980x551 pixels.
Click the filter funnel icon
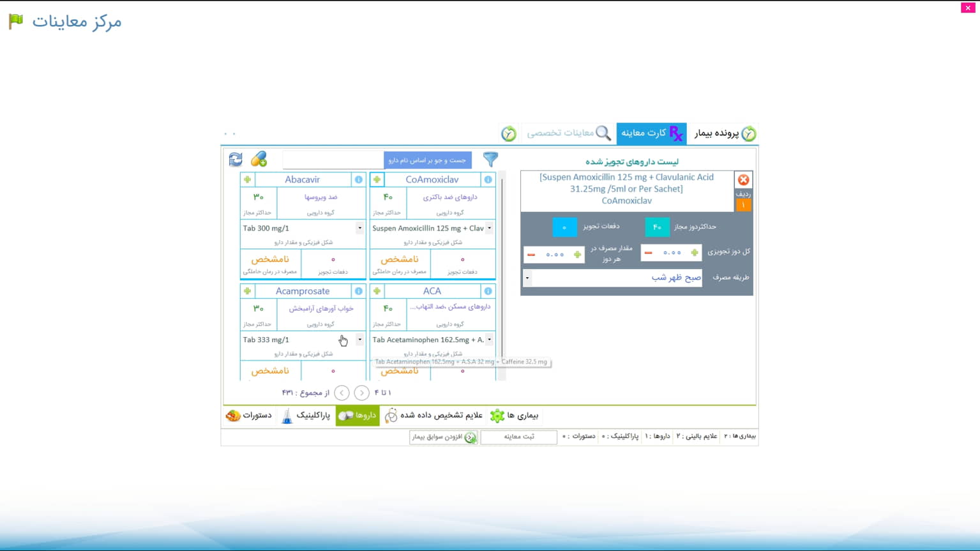[490, 159]
